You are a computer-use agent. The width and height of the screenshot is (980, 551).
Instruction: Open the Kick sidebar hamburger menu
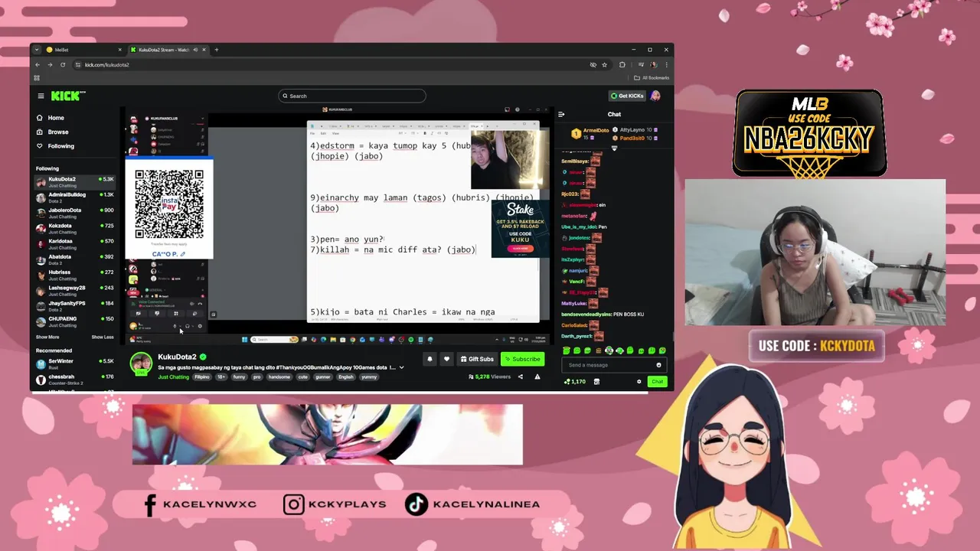click(41, 96)
